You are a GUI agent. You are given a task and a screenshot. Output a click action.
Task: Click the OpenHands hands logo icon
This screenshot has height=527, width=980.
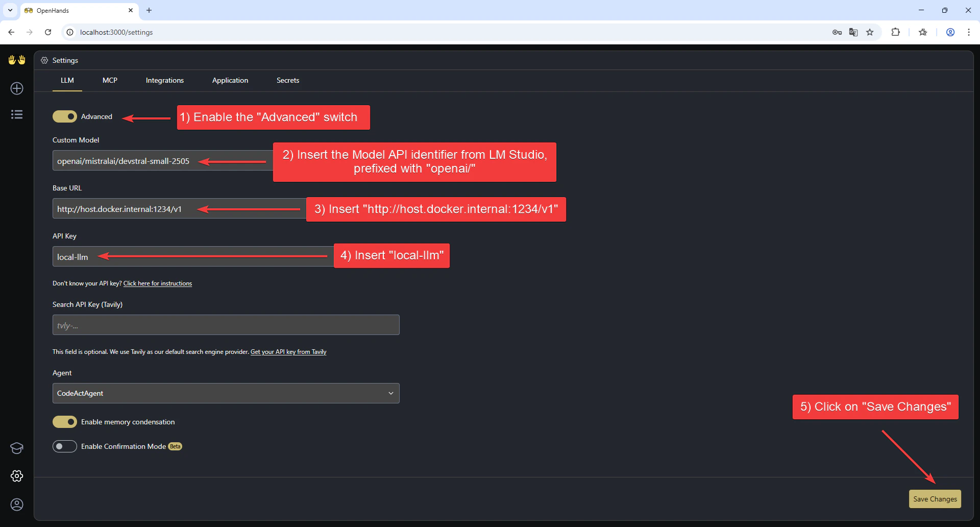tap(17, 60)
